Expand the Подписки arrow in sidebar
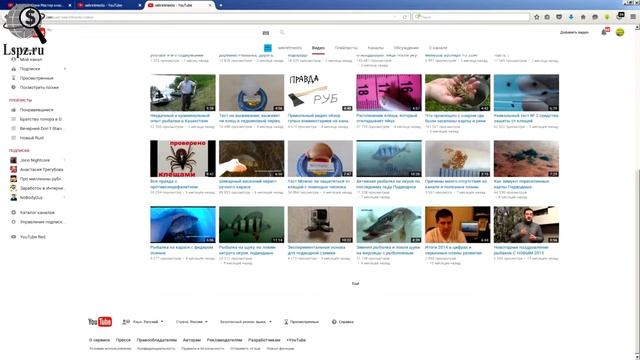 pyautogui.click(x=64, y=69)
